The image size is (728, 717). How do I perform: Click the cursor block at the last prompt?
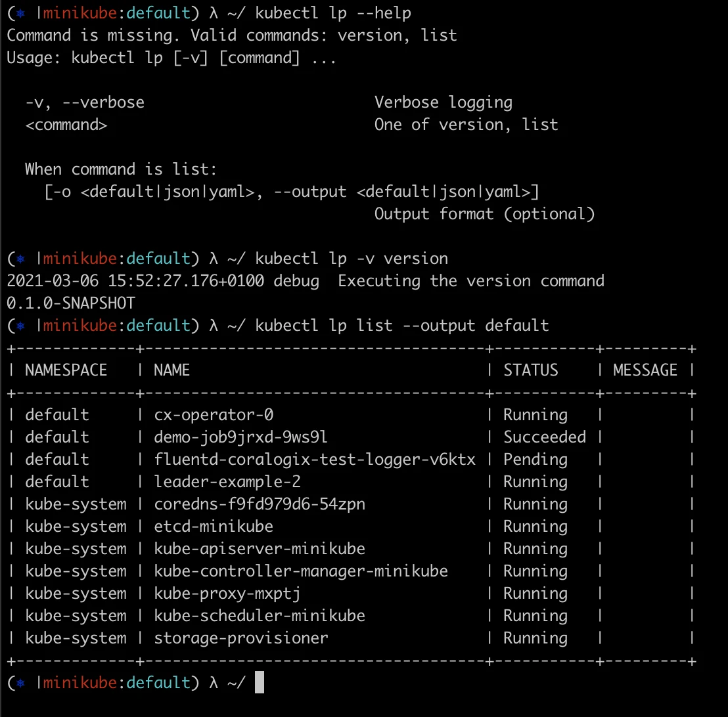pyautogui.click(x=260, y=683)
